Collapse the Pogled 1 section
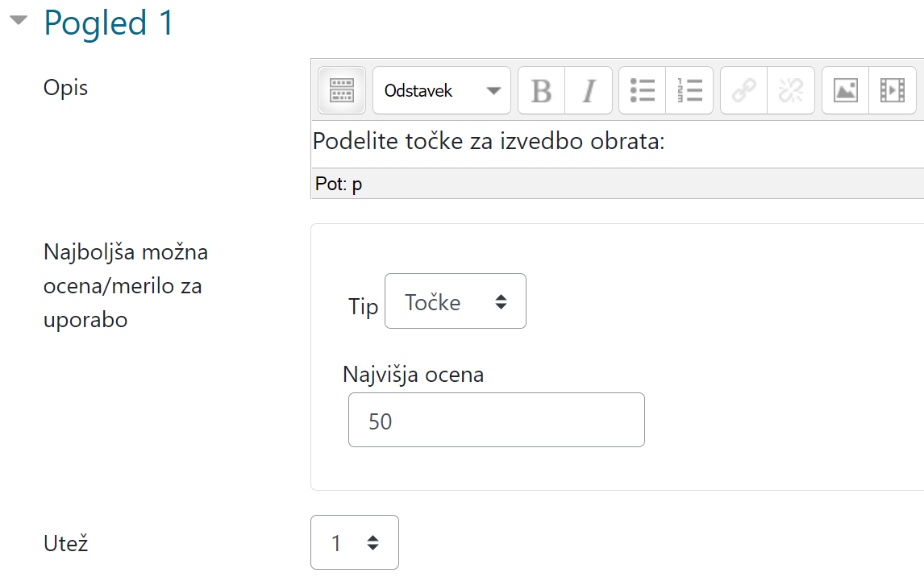This screenshot has width=924, height=585. pos(20,22)
